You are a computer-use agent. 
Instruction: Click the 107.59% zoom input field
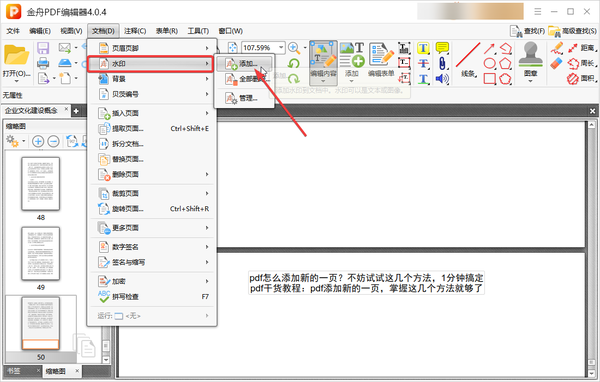(259, 48)
